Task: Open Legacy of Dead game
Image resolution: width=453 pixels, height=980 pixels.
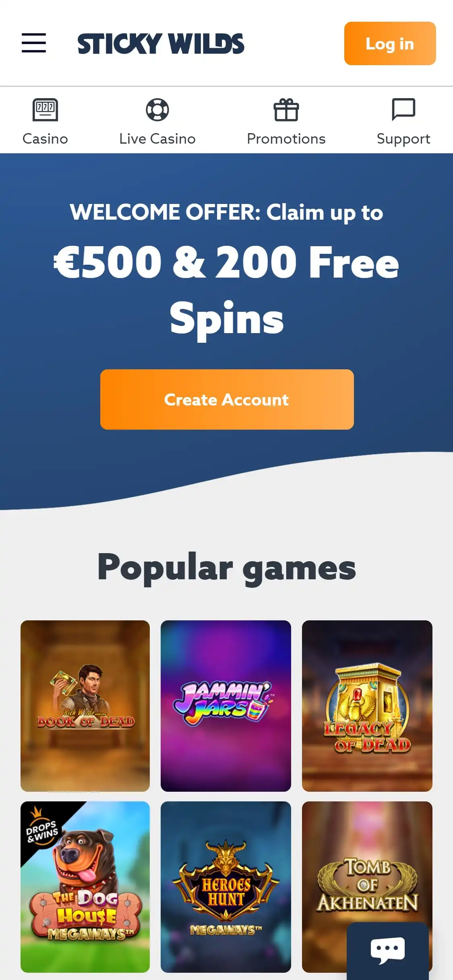Action: click(367, 706)
